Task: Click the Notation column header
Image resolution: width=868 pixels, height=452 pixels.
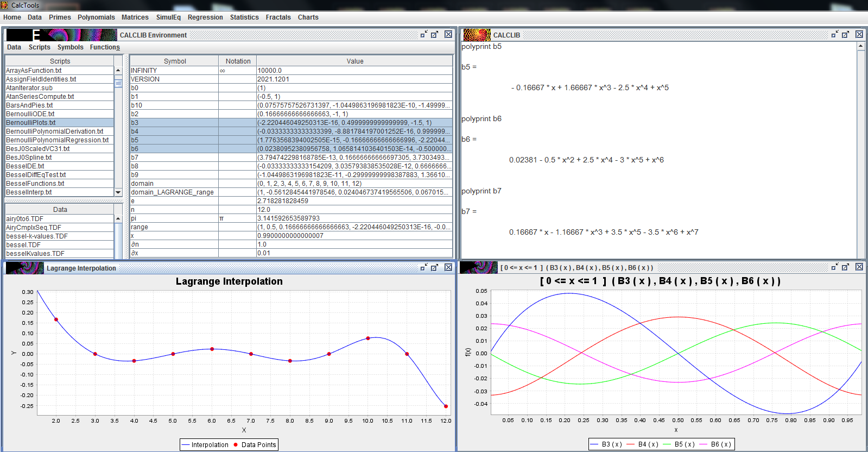Action: (238, 61)
